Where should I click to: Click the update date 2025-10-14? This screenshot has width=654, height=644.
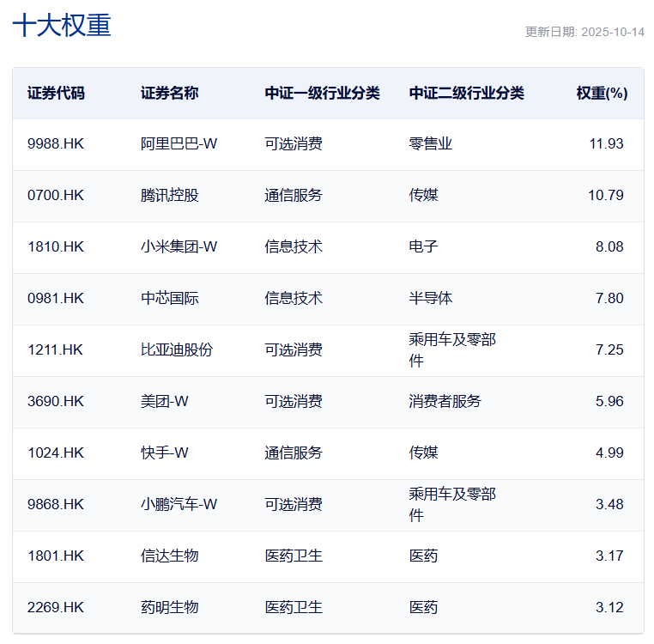click(613, 32)
